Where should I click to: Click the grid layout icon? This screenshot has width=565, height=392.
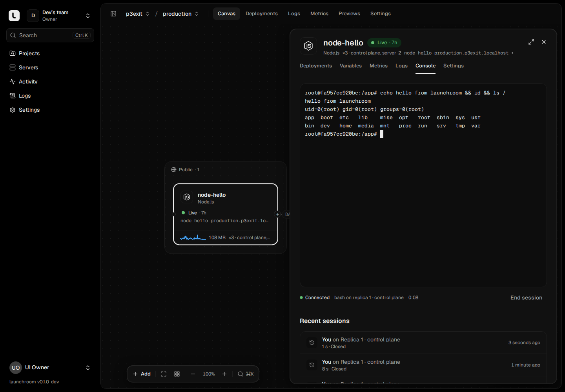point(177,374)
